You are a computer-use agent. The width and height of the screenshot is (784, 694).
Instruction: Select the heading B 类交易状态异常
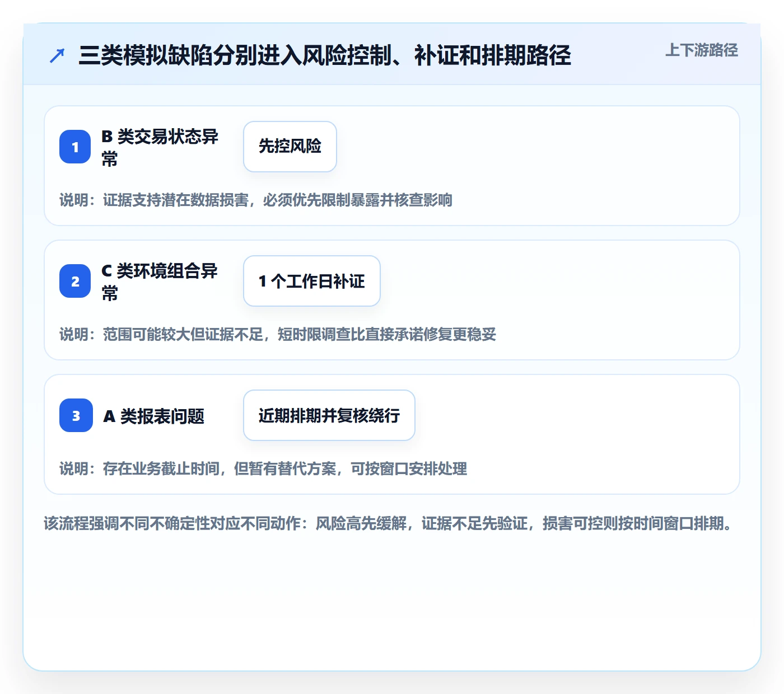[x=160, y=147]
